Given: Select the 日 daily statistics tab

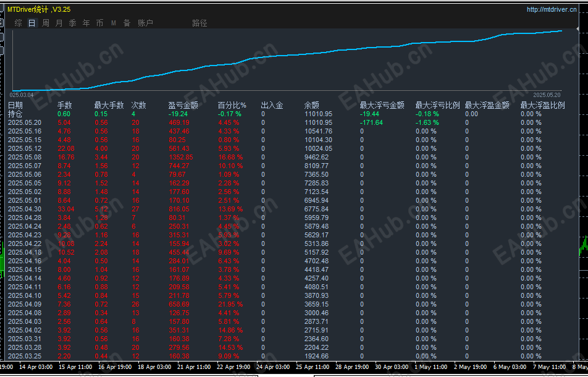Looking at the screenshot, I should click(x=32, y=23).
